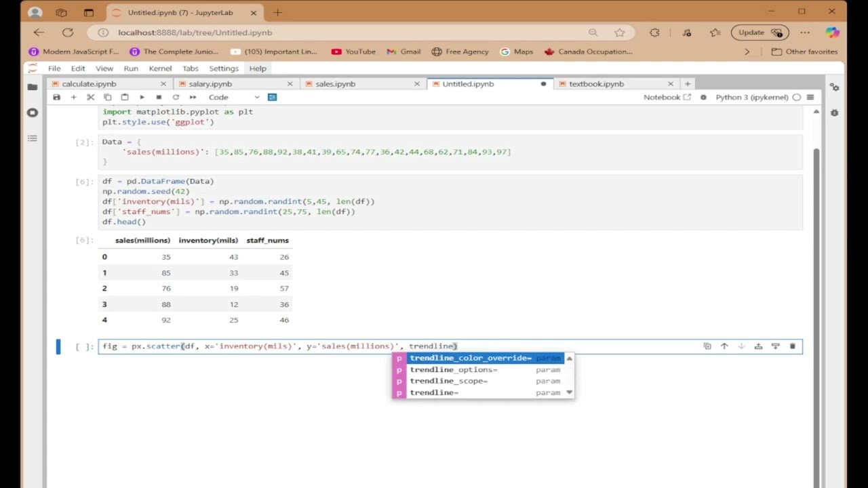Open the render side-by-side blue icon

point(272,97)
